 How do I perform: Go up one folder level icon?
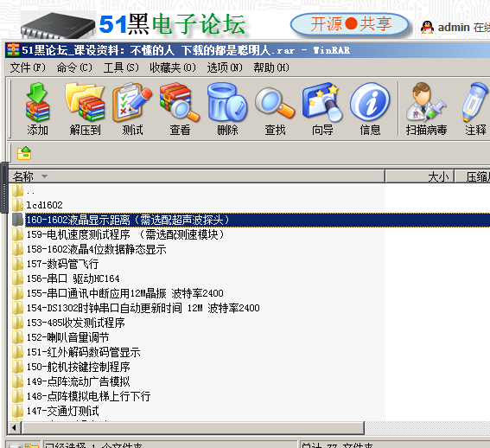(24, 153)
